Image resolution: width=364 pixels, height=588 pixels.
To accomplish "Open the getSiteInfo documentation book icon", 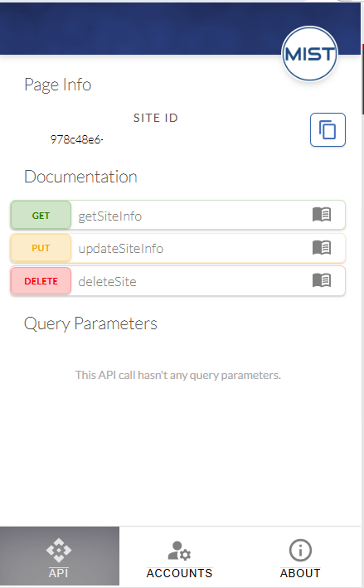I will (x=322, y=214).
